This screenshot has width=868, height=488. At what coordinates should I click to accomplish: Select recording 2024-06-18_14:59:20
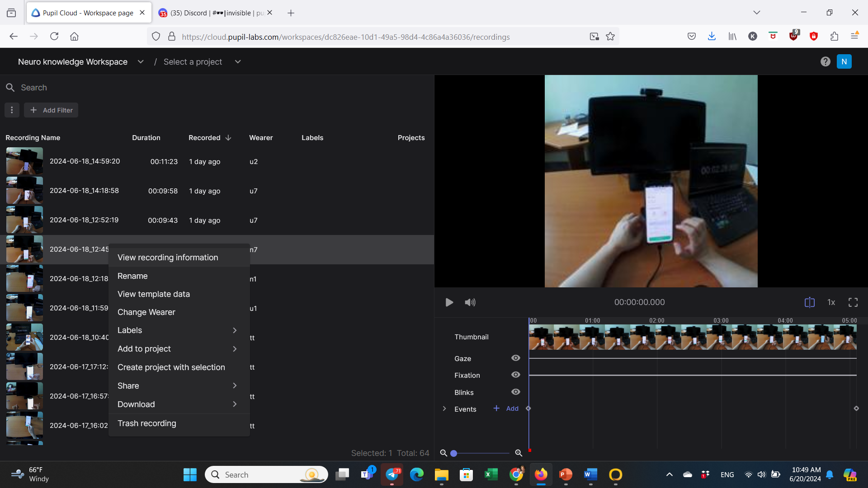[217, 161]
